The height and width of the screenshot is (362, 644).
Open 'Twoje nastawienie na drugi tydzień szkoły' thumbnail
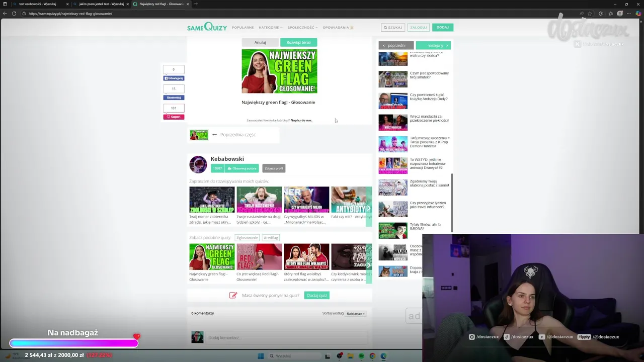(259, 200)
